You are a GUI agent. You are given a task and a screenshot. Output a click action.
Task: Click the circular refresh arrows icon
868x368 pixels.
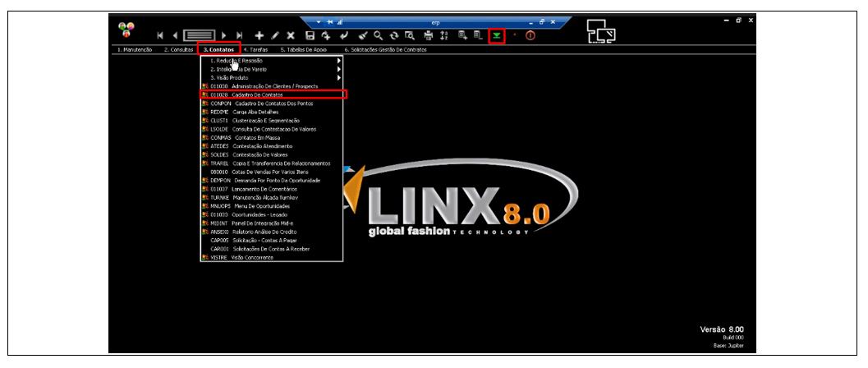click(394, 35)
